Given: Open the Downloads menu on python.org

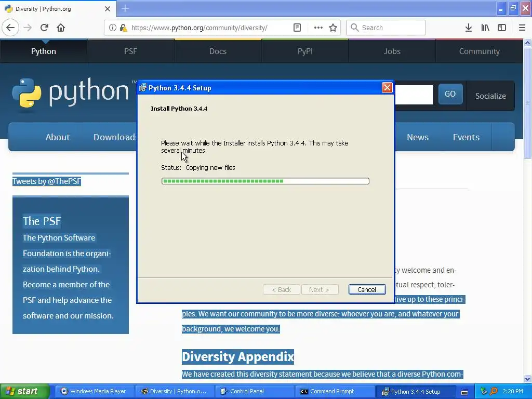Looking at the screenshot, I should 115,137.
